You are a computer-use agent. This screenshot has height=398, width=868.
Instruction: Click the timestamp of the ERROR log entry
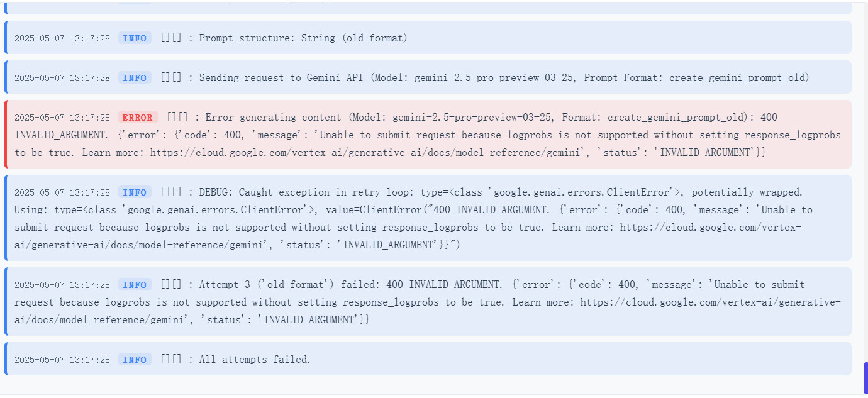pyautogui.click(x=62, y=118)
